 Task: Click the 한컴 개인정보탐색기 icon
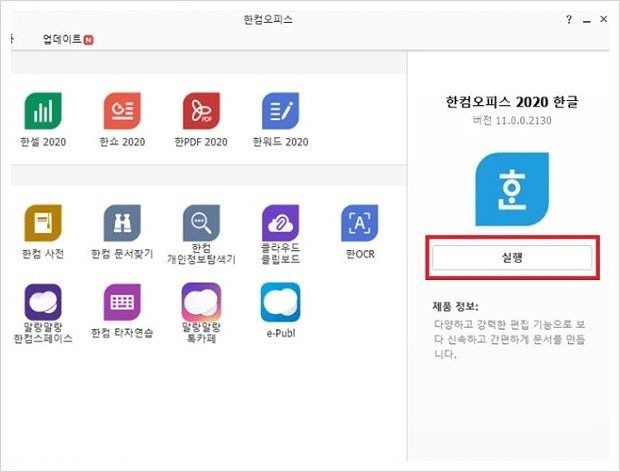pyautogui.click(x=201, y=223)
